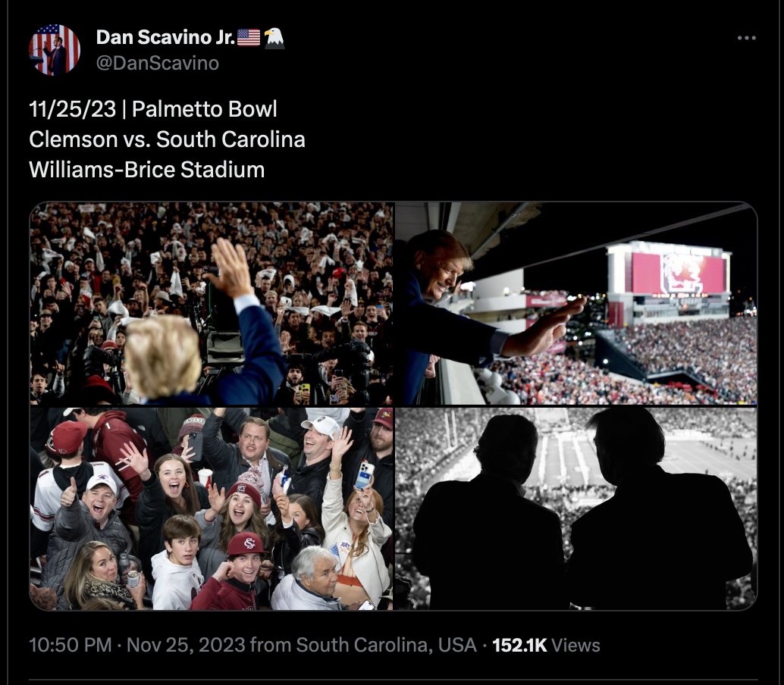Image resolution: width=784 pixels, height=685 pixels.
Task: Click the eagle emoji beside name
Action: (x=274, y=37)
